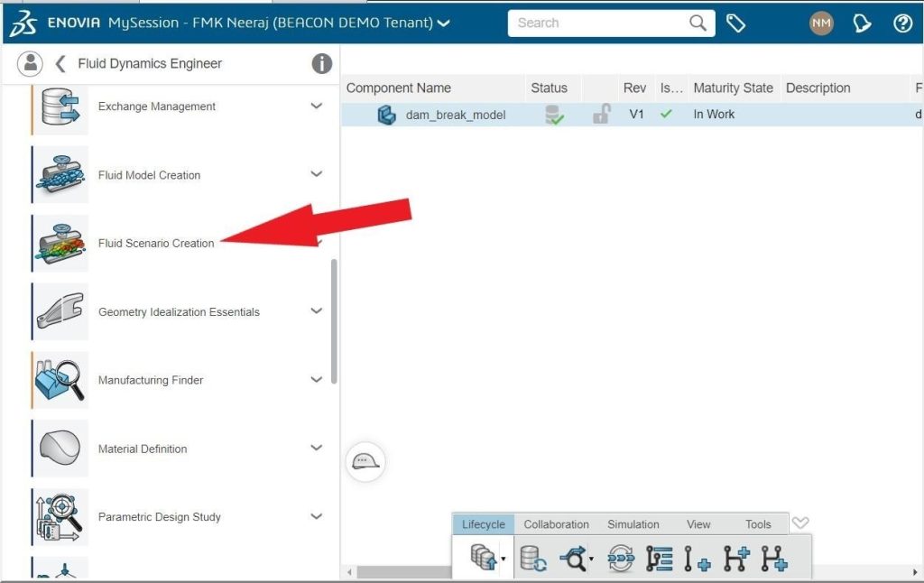The width and height of the screenshot is (924, 583).
Task: Launch the Parametric Design Study app icon
Action: (x=60, y=516)
